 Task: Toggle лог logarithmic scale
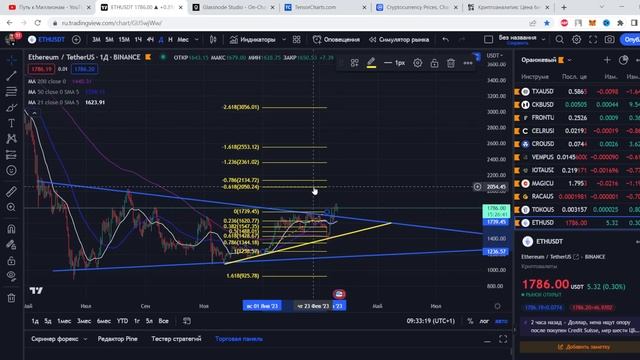pos(484,321)
